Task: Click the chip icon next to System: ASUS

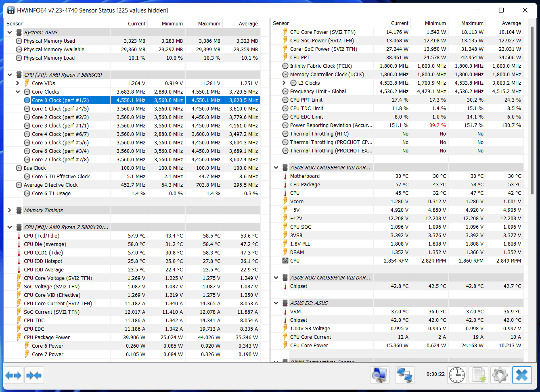Action: pos(19,32)
